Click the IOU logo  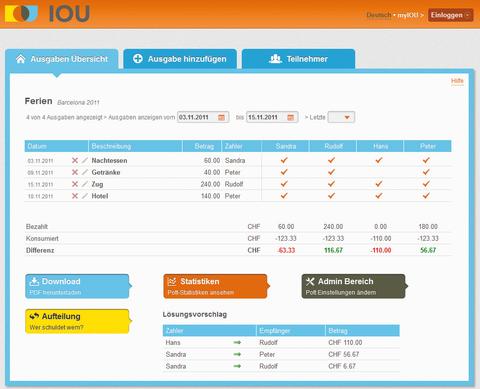47,14
